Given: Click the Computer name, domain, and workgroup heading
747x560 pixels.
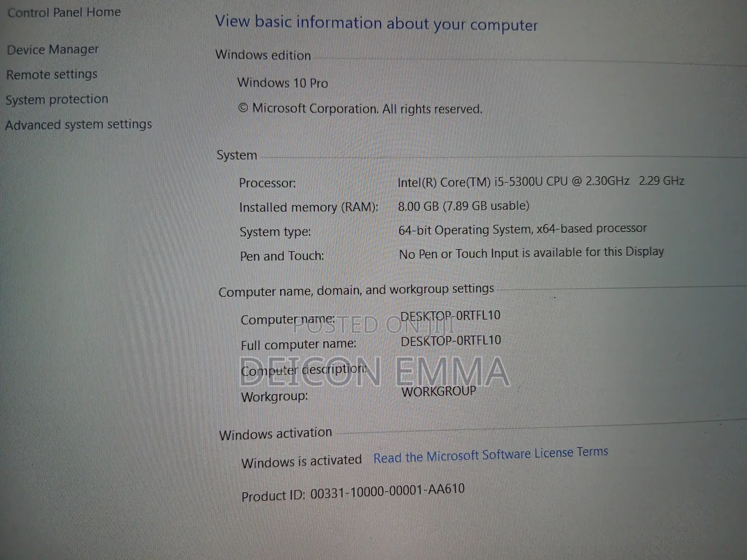Looking at the screenshot, I should [356, 290].
